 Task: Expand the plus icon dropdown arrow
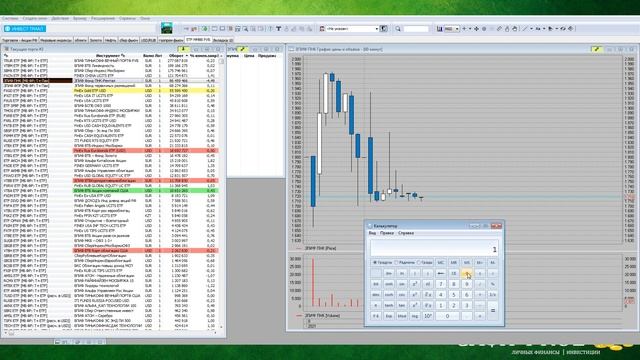(470, 29)
